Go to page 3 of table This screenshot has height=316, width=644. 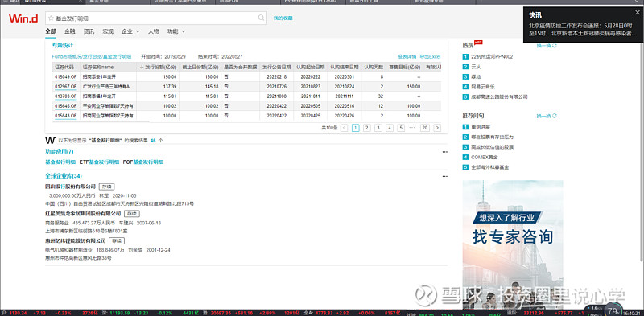pyautogui.click(x=378, y=128)
